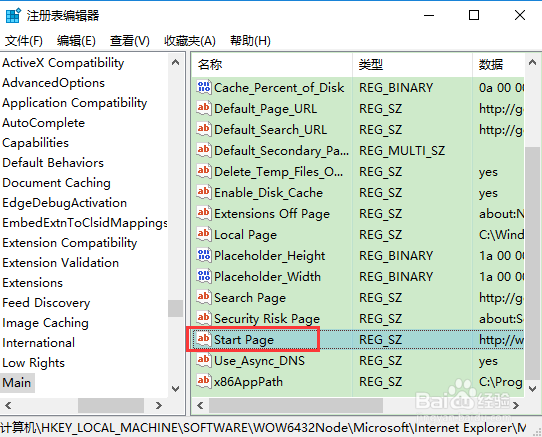
Task: Click tree pane scroll left arrow
Action: point(8,405)
